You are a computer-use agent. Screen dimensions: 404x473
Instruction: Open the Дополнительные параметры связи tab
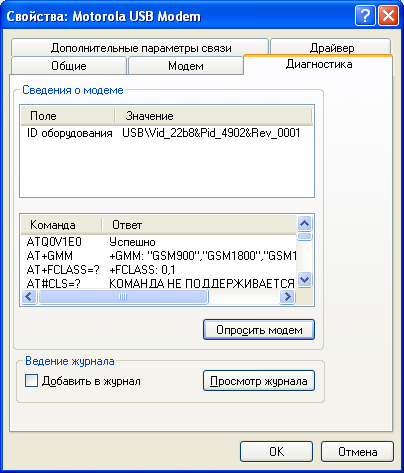pos(140,47)
